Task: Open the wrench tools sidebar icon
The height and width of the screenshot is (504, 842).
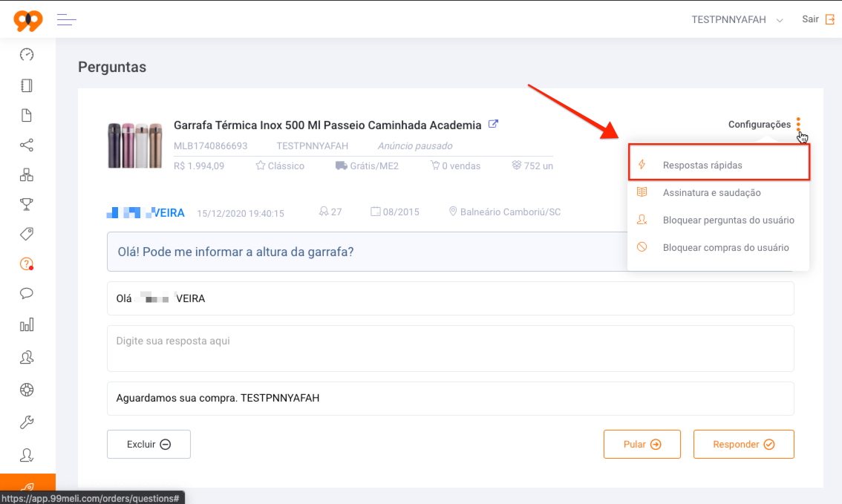Action: pos(26,422)
